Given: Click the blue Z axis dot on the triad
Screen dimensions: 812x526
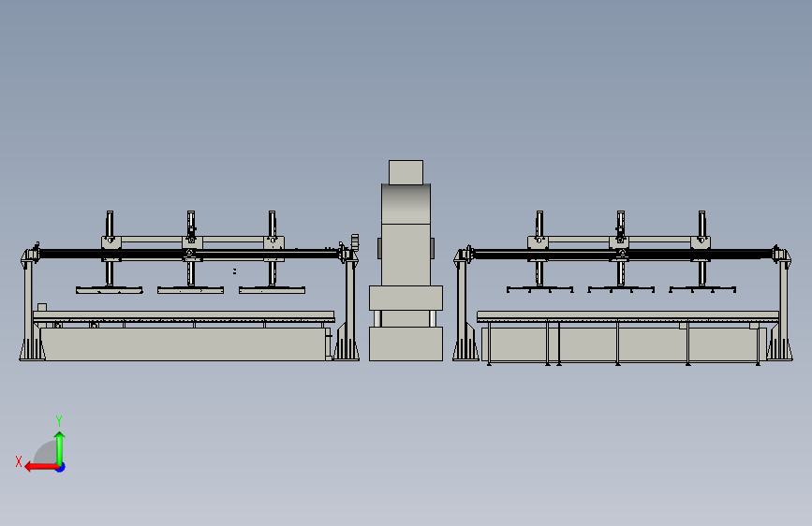Looking at the screenshot, I should point(61,467).
